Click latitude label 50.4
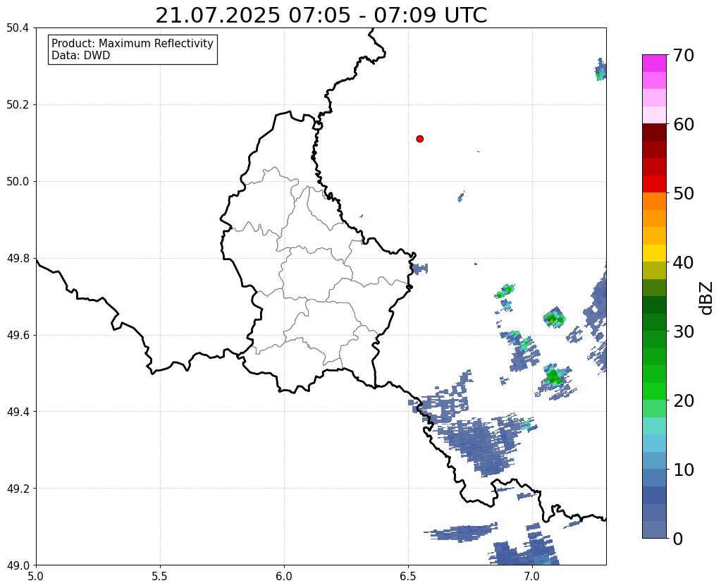The height and width of the screenshot is (588, 721). [x=18, y=28]
